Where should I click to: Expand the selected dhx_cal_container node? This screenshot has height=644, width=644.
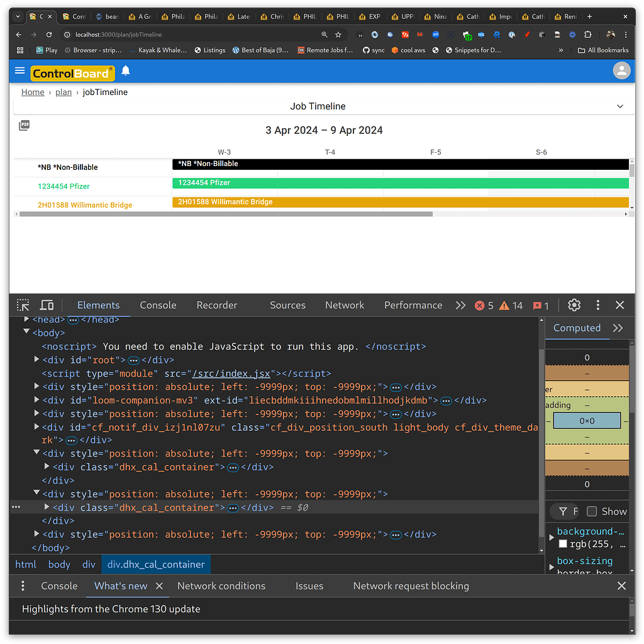tap(47, 507)
